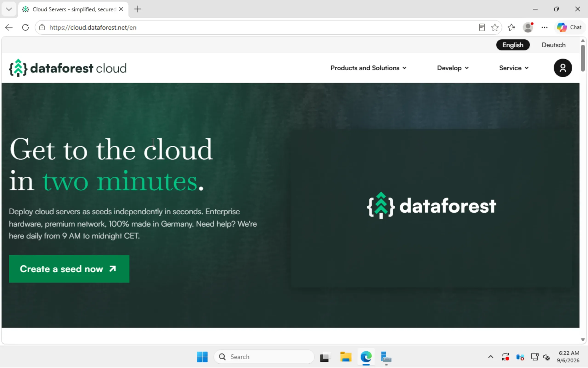This screenshot has height=368, width=588.
Task: Expand the Service menu
Action: (x=514, y=68)
